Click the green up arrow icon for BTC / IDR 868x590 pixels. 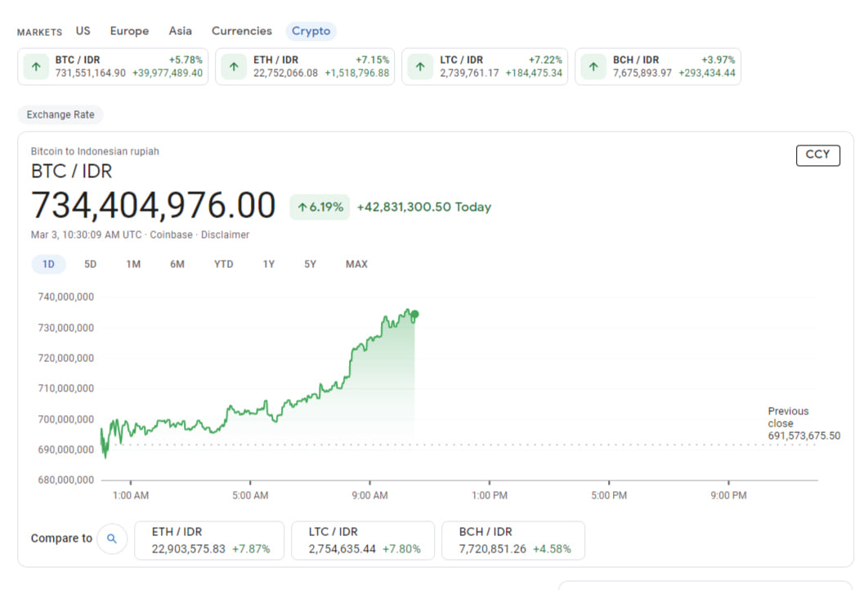[x=36, y=67]
